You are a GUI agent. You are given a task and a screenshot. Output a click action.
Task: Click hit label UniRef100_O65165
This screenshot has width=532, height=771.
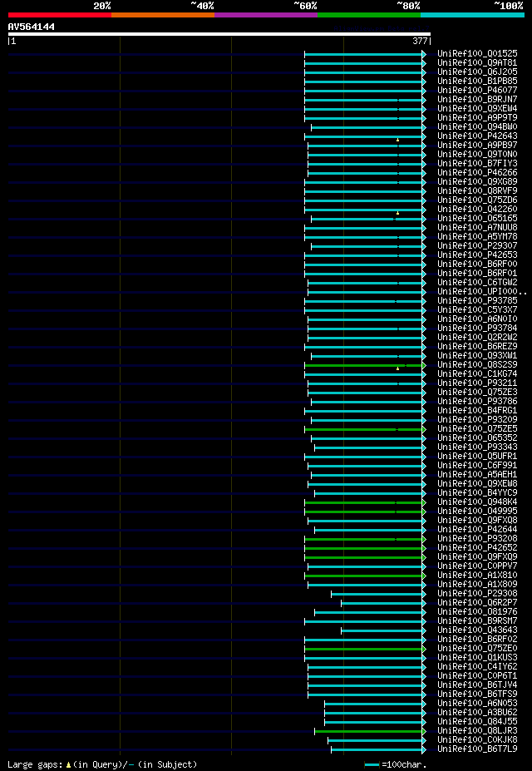tap(477, 218)
